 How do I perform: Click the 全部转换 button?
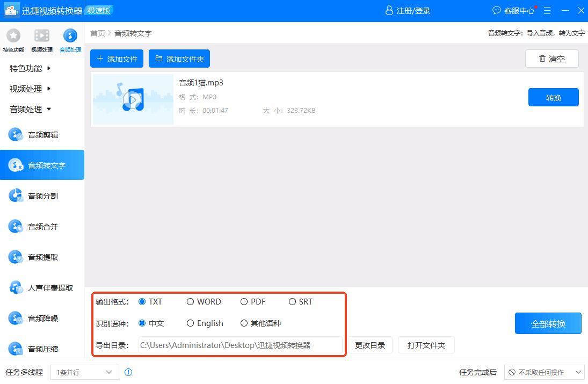point(548,324)
